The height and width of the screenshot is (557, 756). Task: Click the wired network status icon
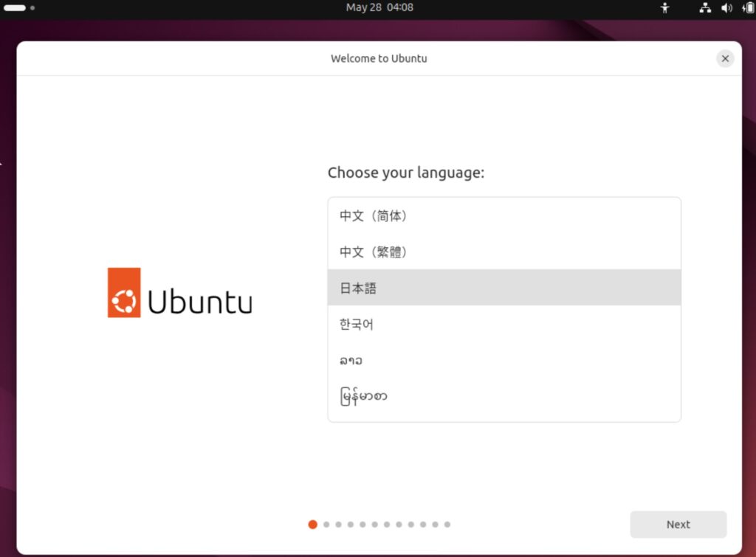704,8
